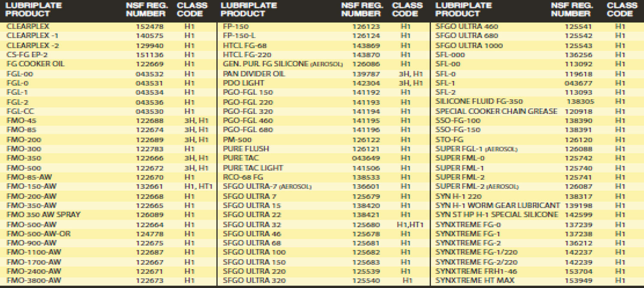Click the SYNXTREME FRH1-46 product name
The image size is (644, 288).
[476, 271]
